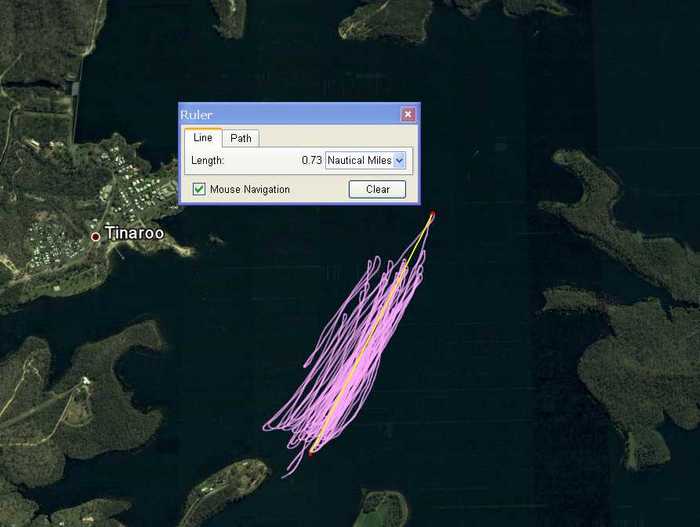The width and height of the screenshot is (700, 527).
Task: Click the Tinaroo place label
Action: (134, 233)
